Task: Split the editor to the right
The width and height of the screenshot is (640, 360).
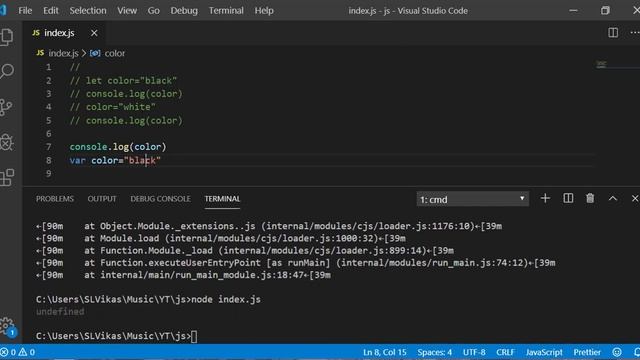Action: pos(613,33)
